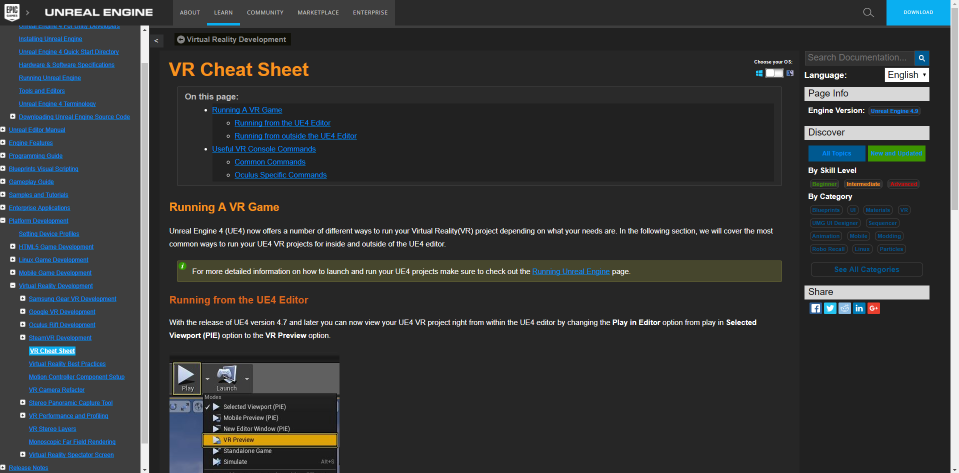Click the Virtual Reality Development back arrow icon

181,39
